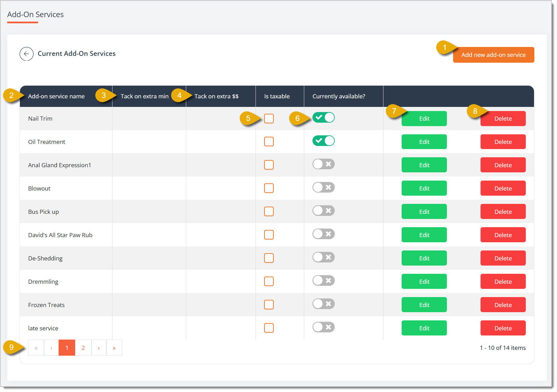Enable availability toggle for late service
The width and height of the screenshot is (557, 392).
(x=323, y=327)
